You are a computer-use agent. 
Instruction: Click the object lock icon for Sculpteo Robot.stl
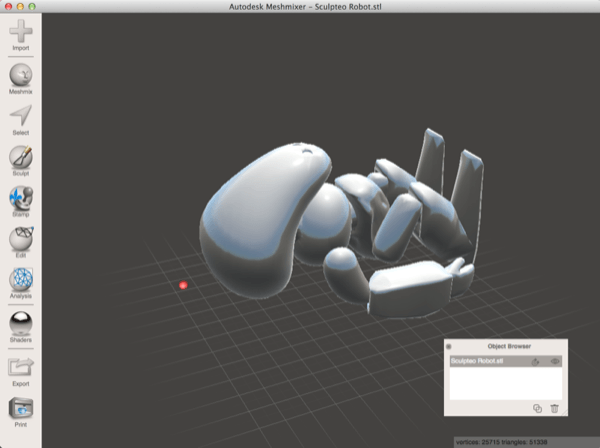pos(535,362)
